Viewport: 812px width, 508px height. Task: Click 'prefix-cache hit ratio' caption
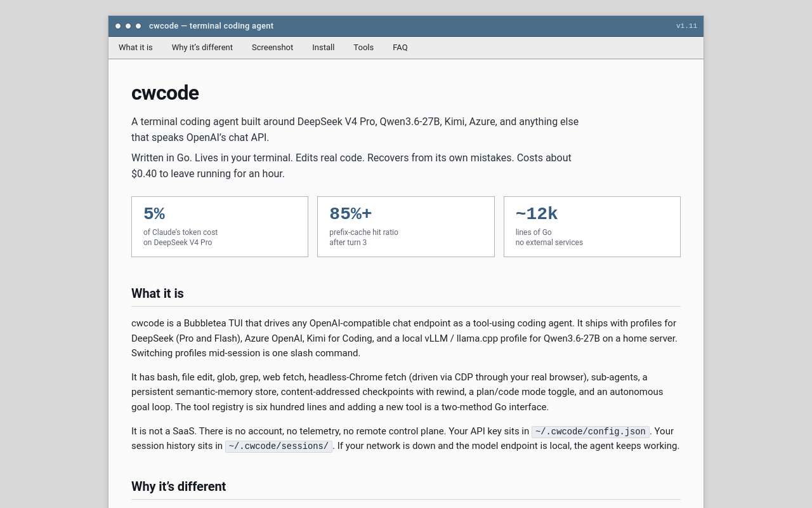(363, 232)
